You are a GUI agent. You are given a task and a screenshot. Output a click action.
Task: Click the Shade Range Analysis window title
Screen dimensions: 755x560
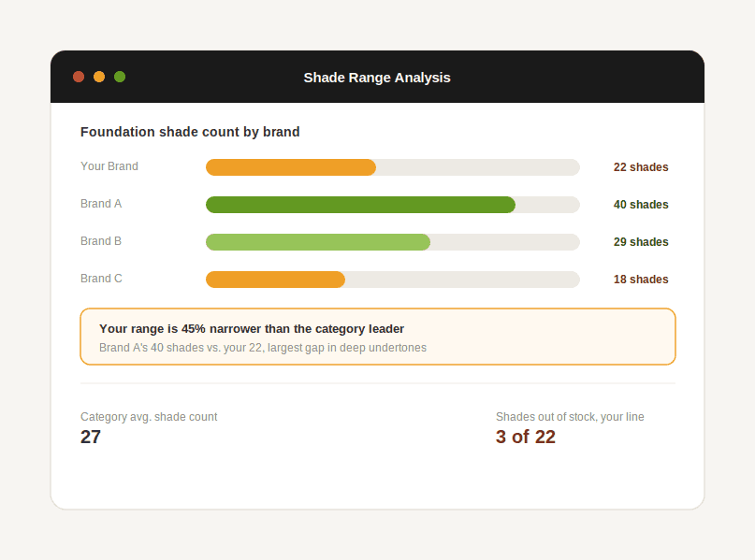pos(377,78)
